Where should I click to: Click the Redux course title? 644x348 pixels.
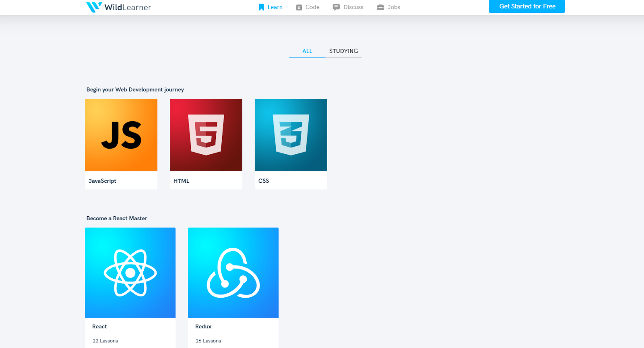pos(203,327)
